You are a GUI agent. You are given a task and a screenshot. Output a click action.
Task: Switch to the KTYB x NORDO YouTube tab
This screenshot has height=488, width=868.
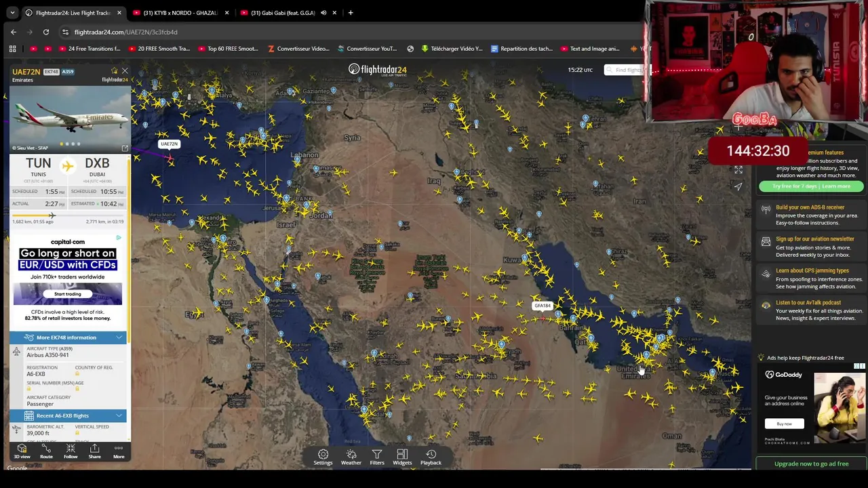click(180, 13)
